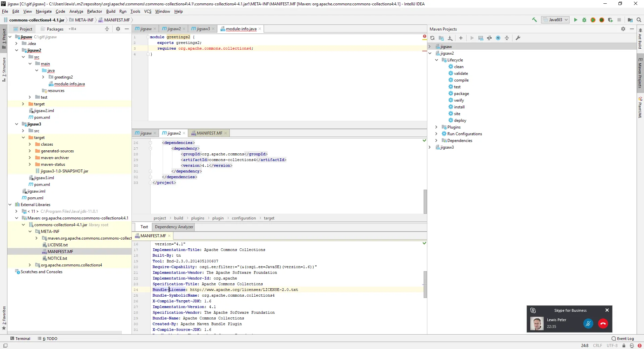Viewport: 644px width, 349px height.
Task: Click the green hammer Build Project icon
Action: tap(534, 20)
